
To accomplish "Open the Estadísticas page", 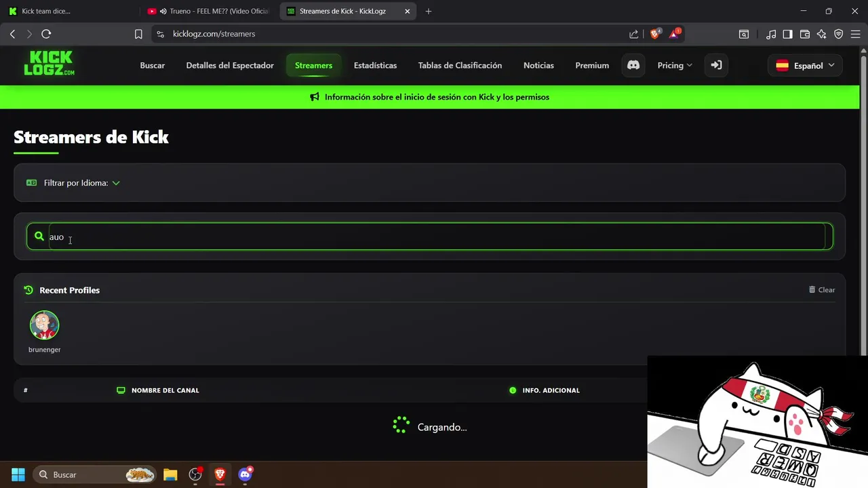I will [375, 65].
